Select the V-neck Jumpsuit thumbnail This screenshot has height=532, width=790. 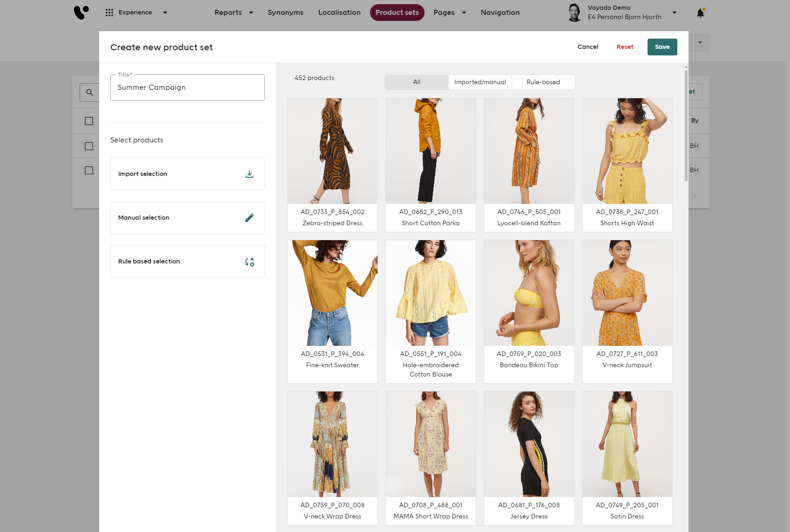point(627,293)
